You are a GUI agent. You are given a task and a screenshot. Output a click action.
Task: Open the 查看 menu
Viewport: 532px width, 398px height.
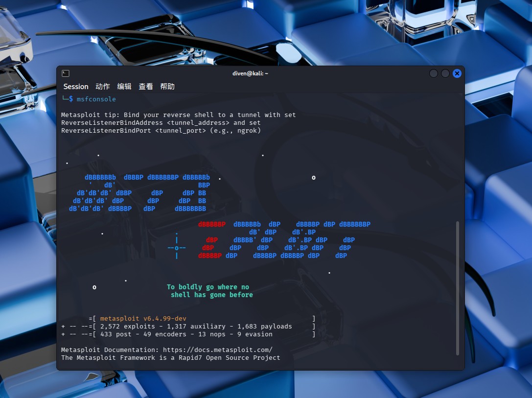coord(145,87)
